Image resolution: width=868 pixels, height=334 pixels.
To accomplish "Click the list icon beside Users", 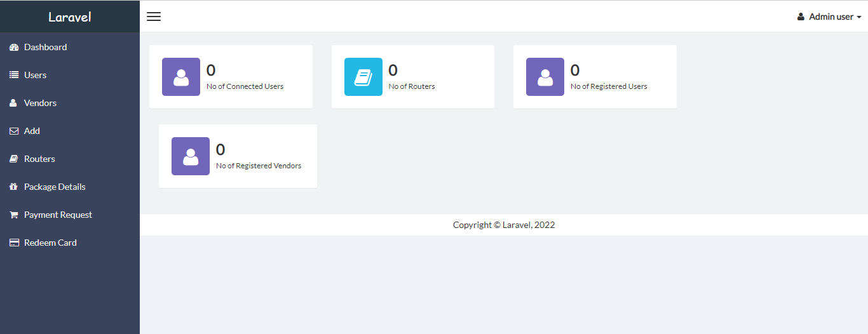I will (x=14, y=75).
